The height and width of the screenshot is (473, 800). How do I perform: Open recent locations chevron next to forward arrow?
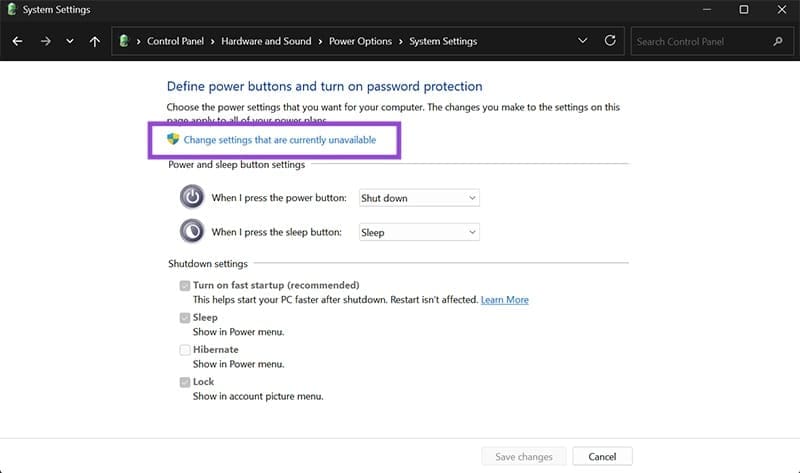point(70,41)
